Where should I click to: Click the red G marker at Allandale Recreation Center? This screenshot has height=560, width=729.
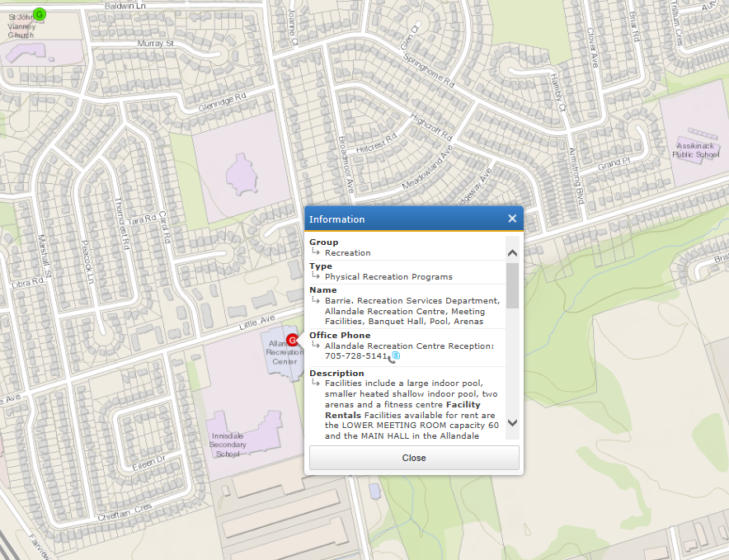292,341
